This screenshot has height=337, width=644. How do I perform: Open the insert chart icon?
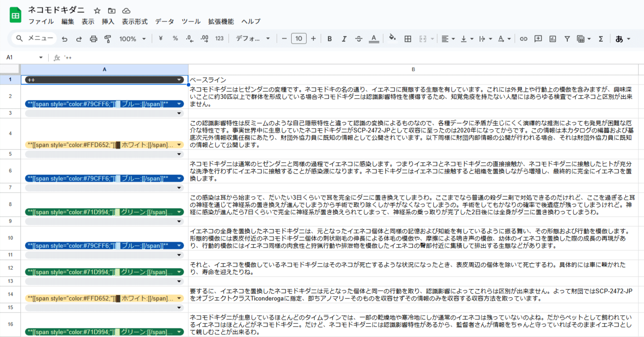(x=552, y=39)
